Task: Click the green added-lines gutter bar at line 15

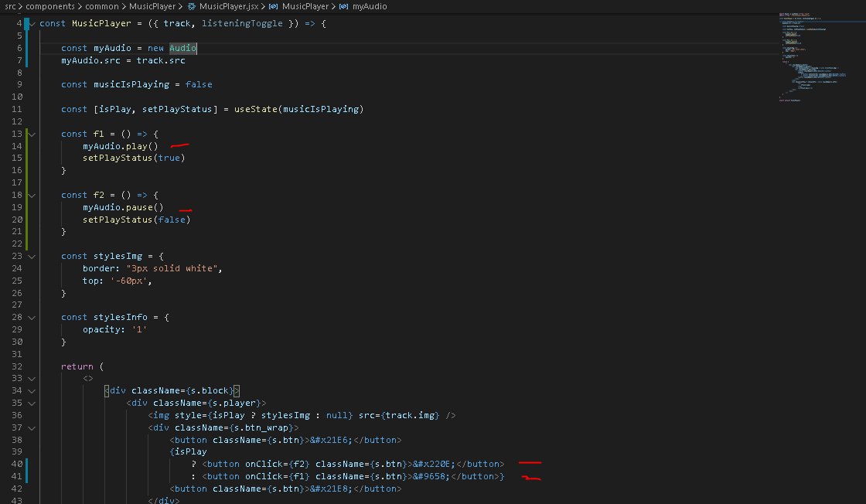Action: tap(27, 158)
